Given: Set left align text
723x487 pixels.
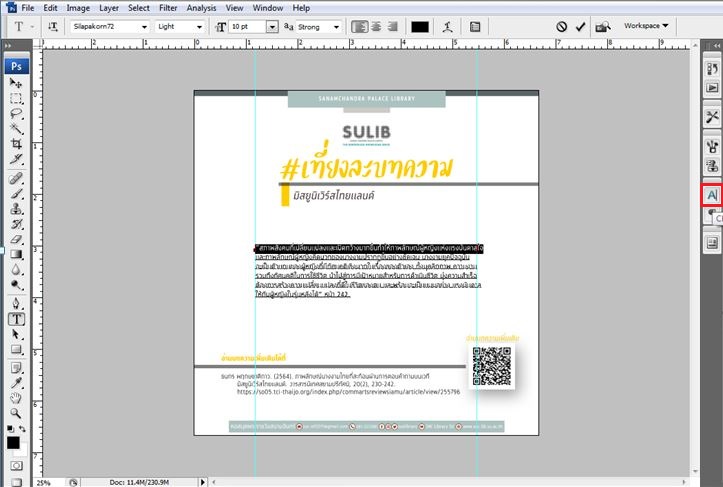Looking at the screenshot, I should point(360,27).
